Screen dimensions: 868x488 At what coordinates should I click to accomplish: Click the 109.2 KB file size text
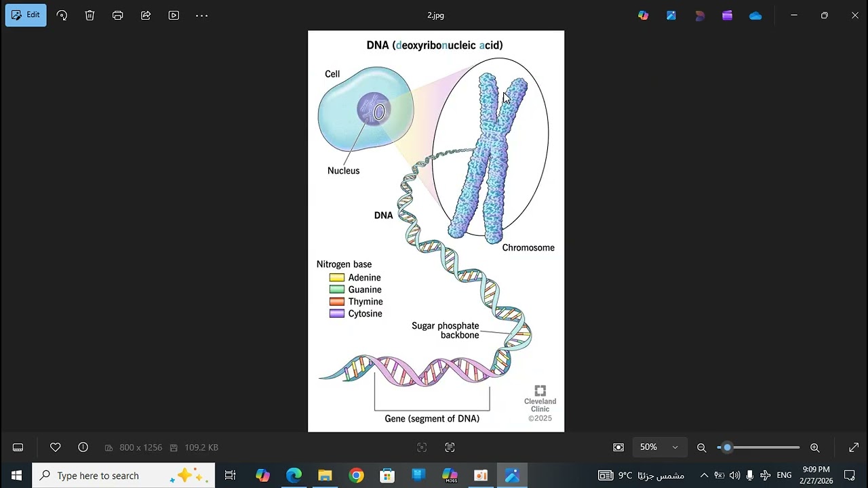(x=201, y=447)
